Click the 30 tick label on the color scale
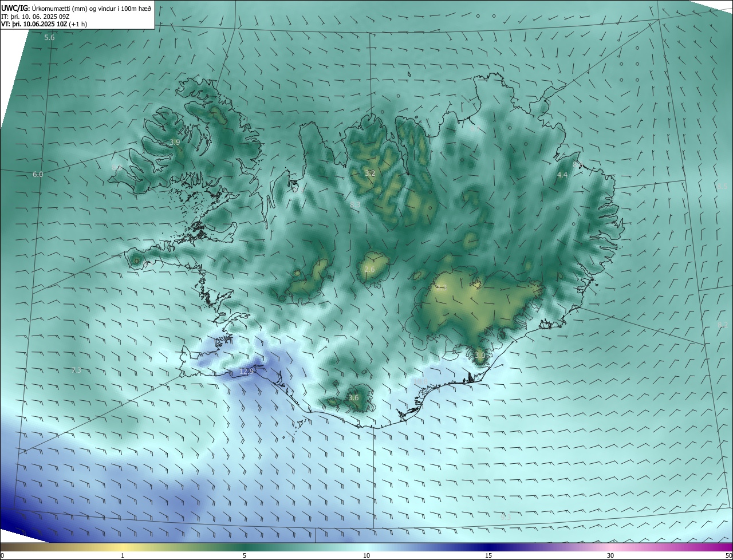Image resolution: width=733 pixels, height=560 pixels. 610,555
